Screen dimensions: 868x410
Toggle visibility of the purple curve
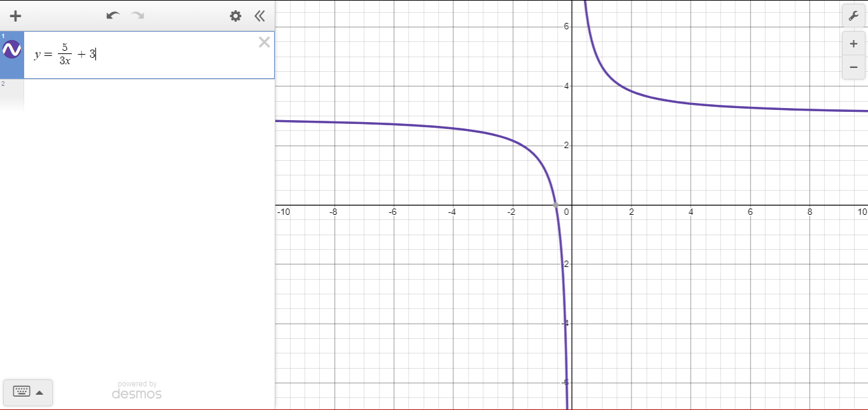tap(12, 49)
